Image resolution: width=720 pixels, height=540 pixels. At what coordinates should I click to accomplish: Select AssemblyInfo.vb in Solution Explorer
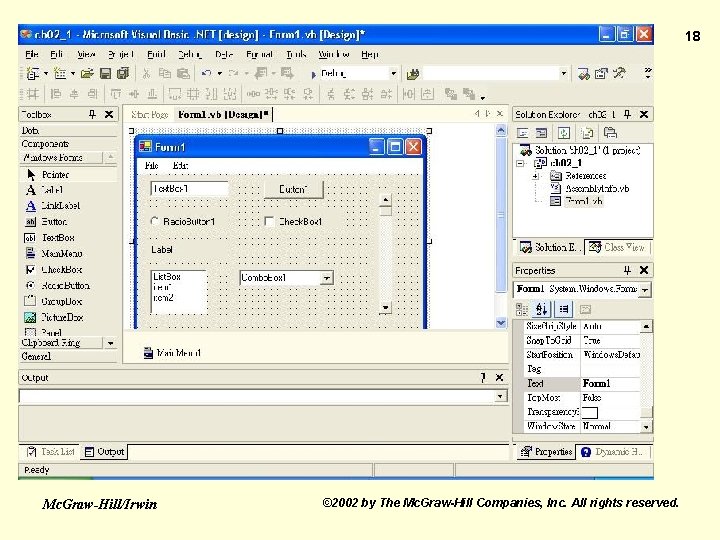(x=597, y=189)
